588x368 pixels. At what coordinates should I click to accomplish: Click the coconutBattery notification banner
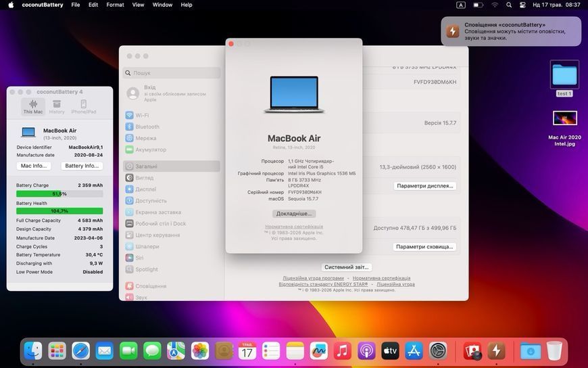[511, 31]
